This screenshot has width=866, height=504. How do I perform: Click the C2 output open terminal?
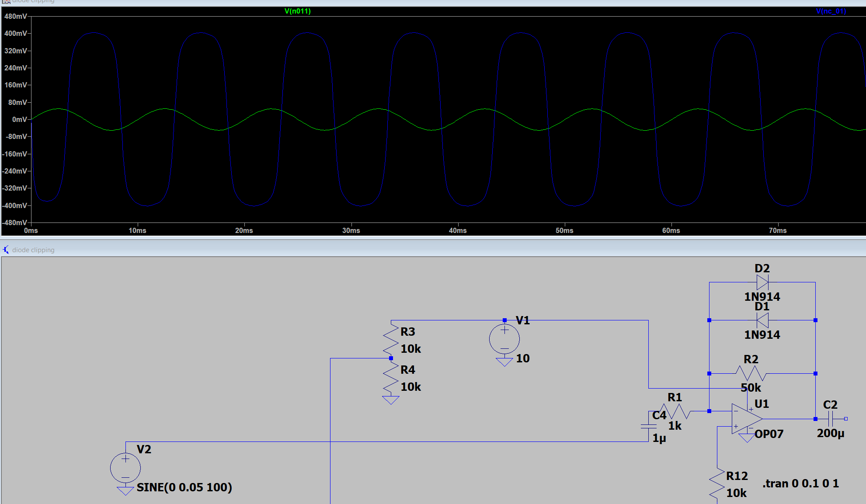coord(846,419)
